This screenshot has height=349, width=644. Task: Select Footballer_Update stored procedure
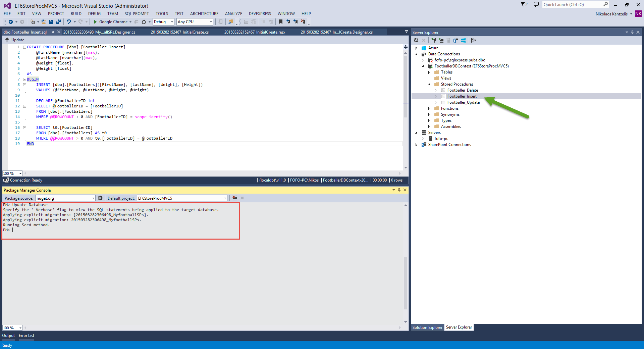pos(463,102)
